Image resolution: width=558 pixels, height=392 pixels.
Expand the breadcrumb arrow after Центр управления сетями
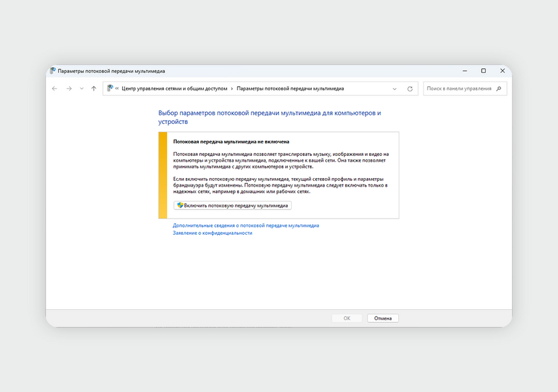coord(232,89)
